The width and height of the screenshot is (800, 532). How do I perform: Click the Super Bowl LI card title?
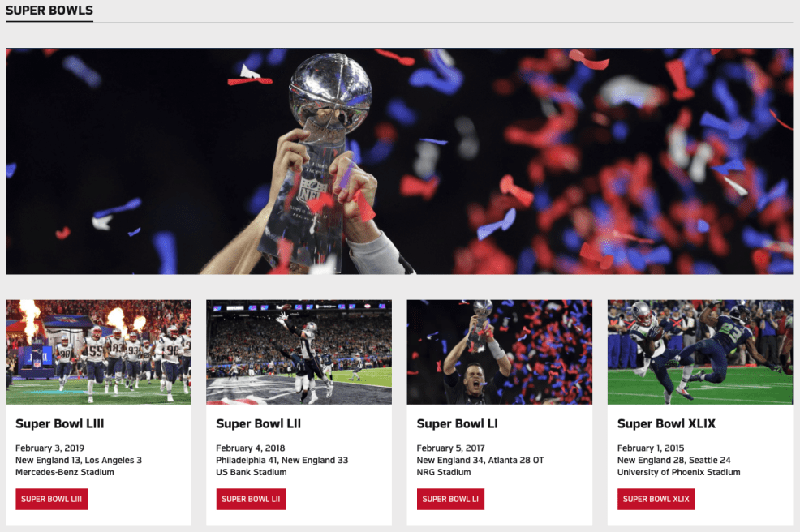pos(457,423)
